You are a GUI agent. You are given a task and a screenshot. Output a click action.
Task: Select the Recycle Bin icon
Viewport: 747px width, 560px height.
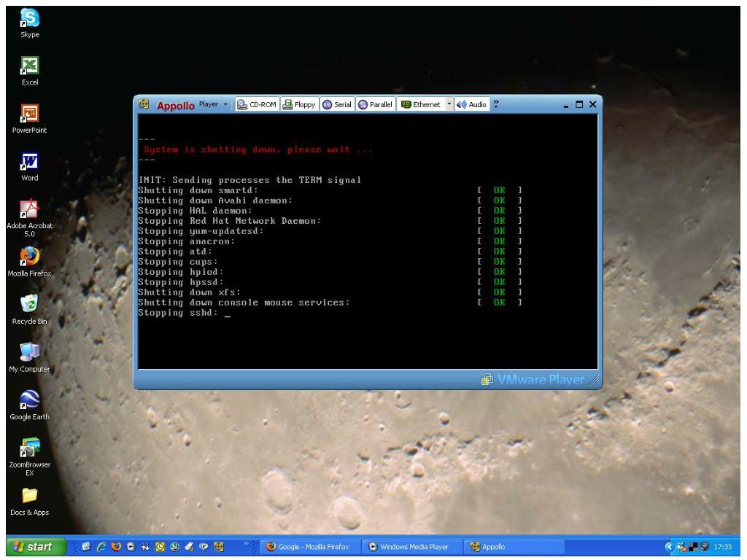click(x=29, y=310)
